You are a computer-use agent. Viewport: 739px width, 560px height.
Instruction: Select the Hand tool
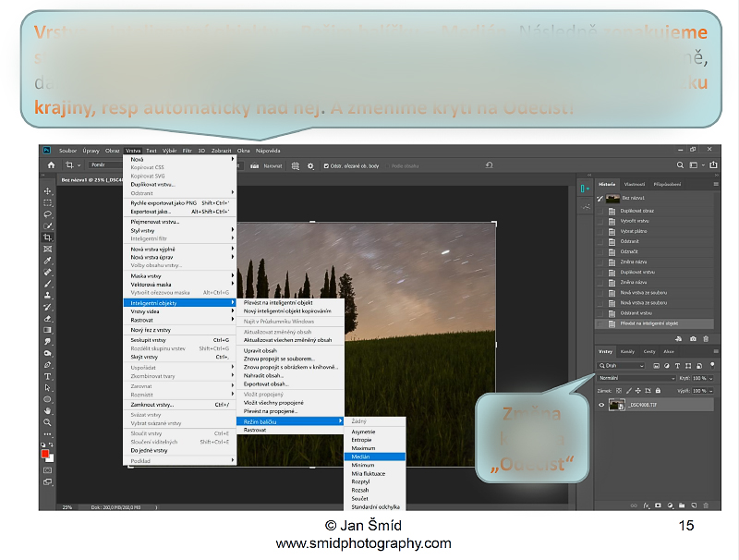48,411
